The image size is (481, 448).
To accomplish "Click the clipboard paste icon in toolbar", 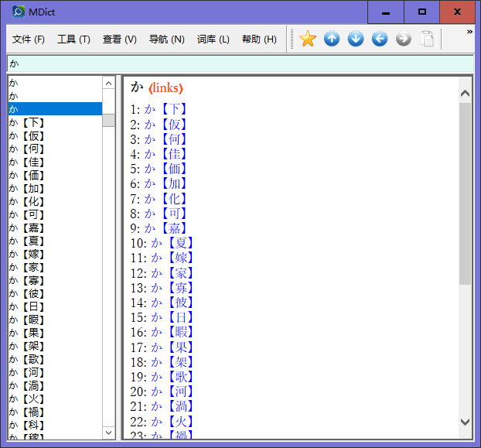I will click(x=427, y=39).
